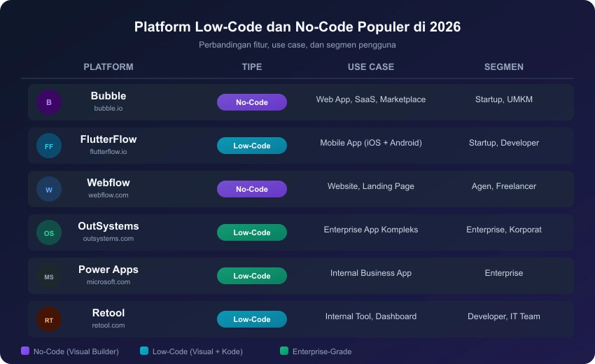Click 'Web App, SaaS, Marketplace' use case

371,99
